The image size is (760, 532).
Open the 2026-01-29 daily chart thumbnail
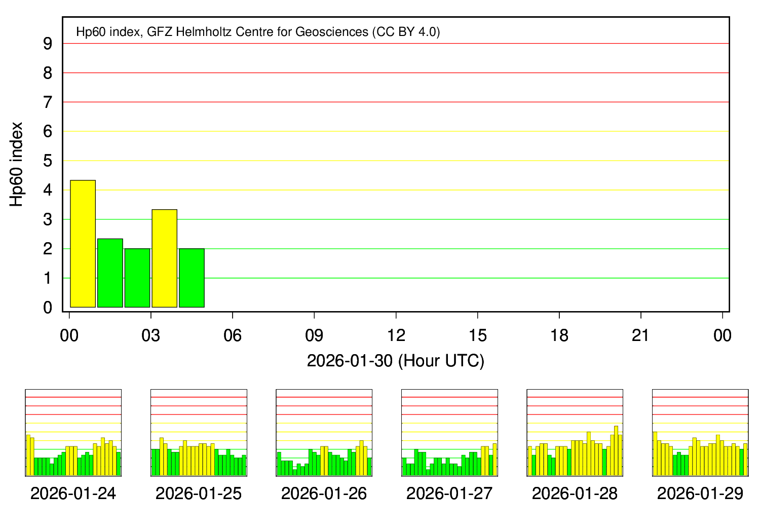(699, 433)
